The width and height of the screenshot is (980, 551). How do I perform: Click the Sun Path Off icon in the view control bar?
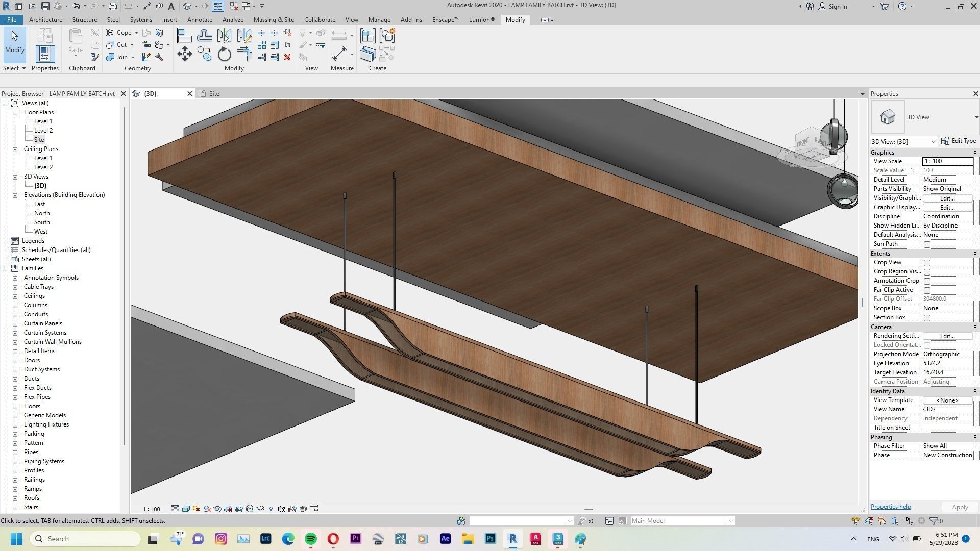click(196, 509)
